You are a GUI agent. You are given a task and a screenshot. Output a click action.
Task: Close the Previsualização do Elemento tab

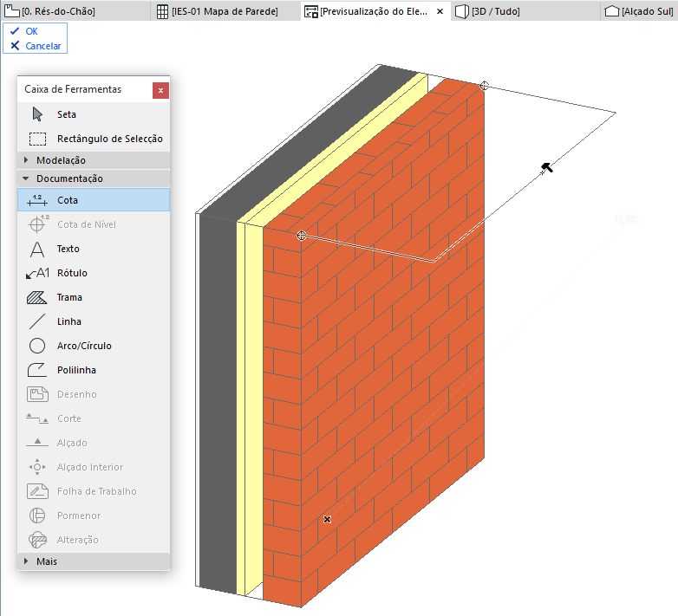[x=440, y=11]
